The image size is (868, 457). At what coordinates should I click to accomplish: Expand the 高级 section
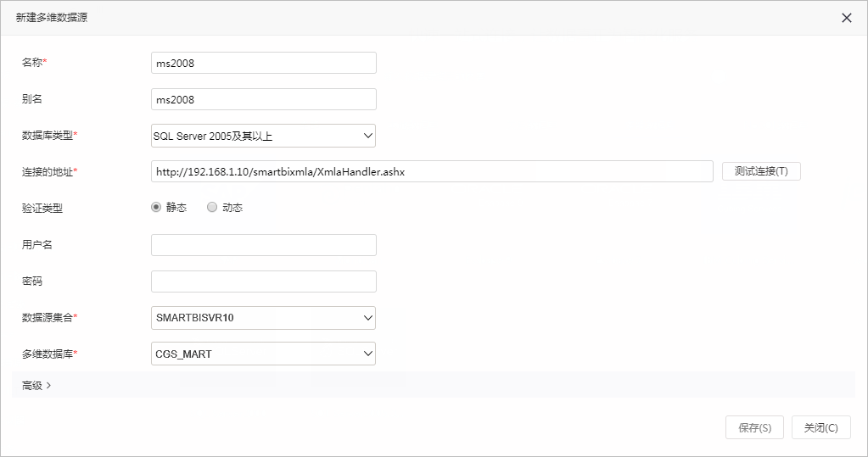[x=36, y=385]
